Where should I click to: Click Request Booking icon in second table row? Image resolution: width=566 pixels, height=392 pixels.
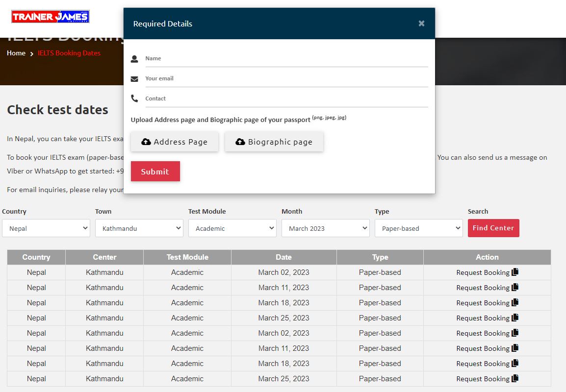[515, 287]
